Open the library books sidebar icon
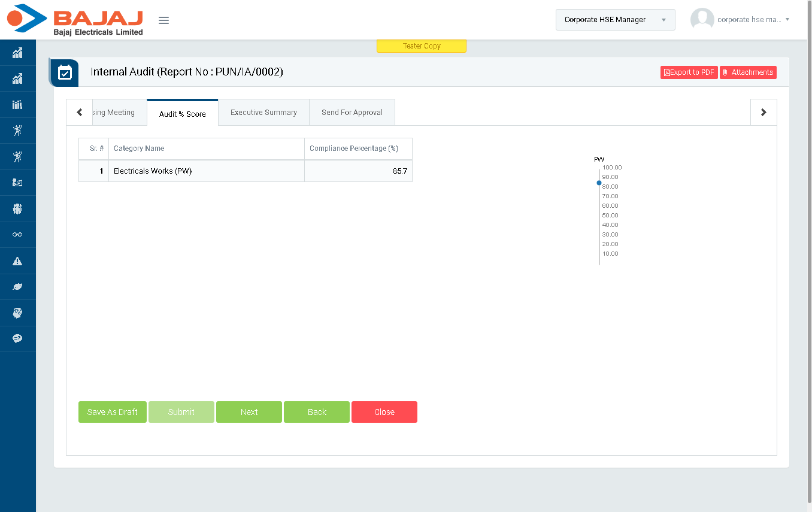Screen dimensions: 812x512 tap(17, 105)
